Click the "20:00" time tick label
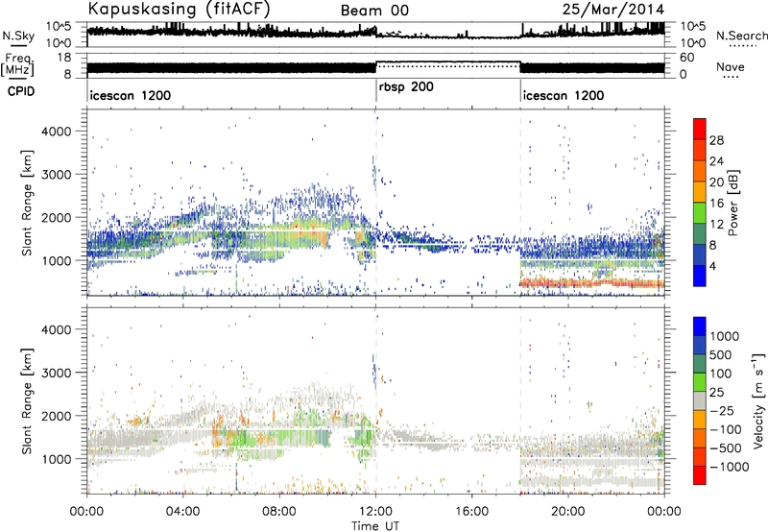Screen dimensions: 768x532 (x=568, y=512)
